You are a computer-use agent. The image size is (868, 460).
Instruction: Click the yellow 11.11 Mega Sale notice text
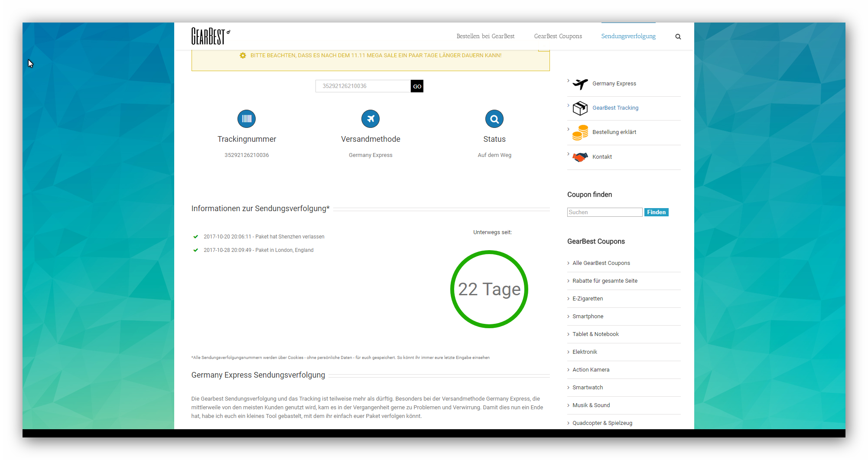pyautogui.click(x=376, y=55)
